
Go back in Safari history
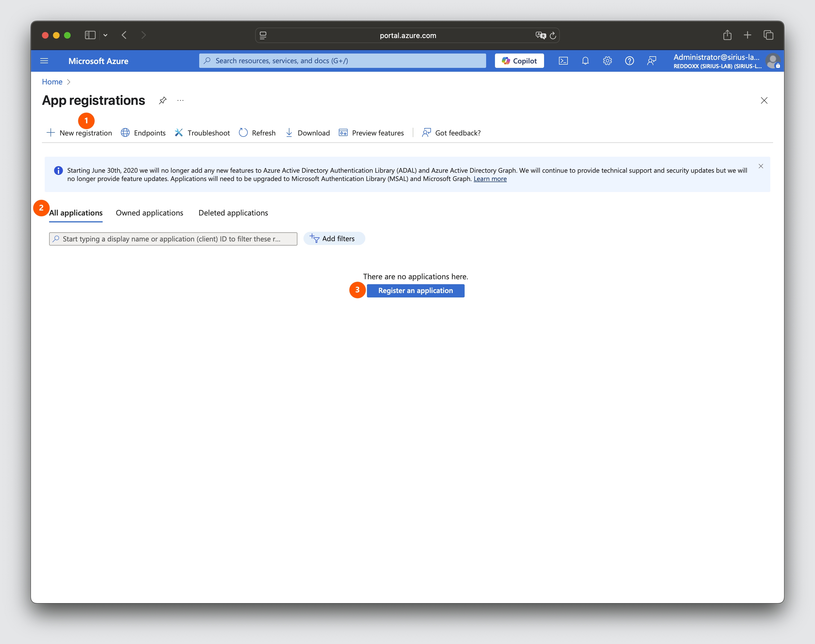pyautogui.click(x=124, y=35)
